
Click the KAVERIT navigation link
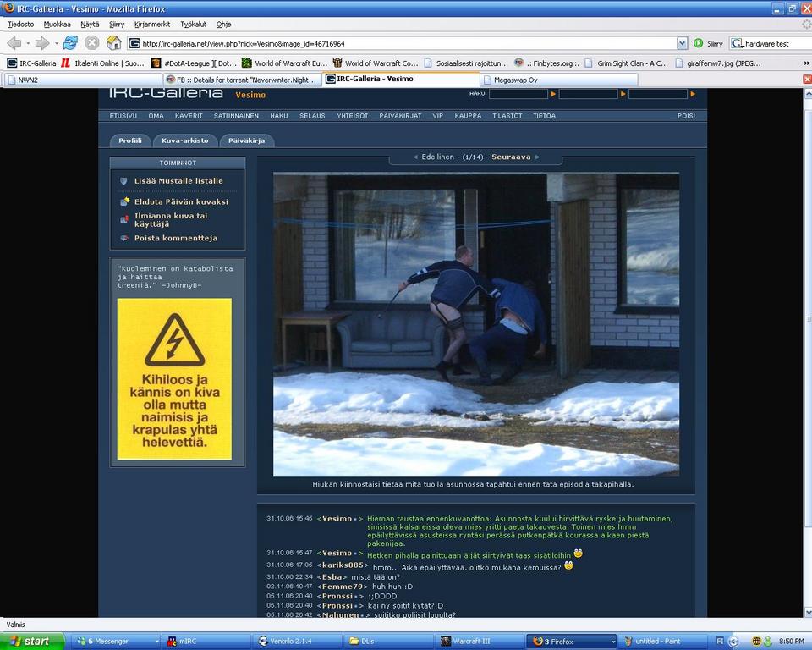[189, 116]
